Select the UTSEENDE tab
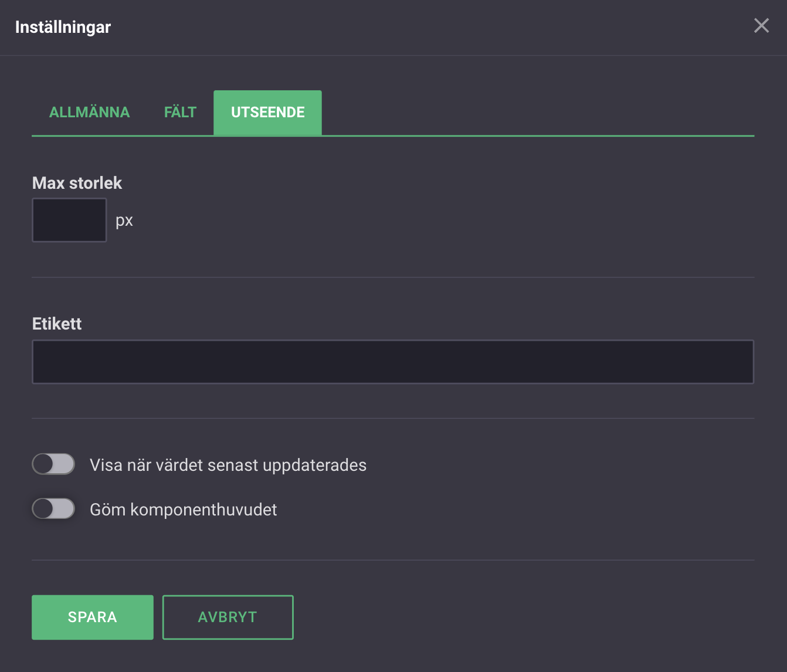This screenshot has width=787, height=672. (267, 113)
